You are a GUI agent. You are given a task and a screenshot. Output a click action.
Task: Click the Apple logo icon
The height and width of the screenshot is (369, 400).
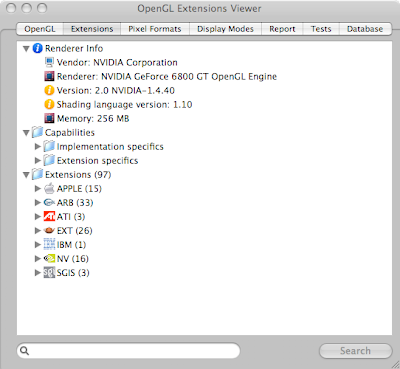[49, 188]
